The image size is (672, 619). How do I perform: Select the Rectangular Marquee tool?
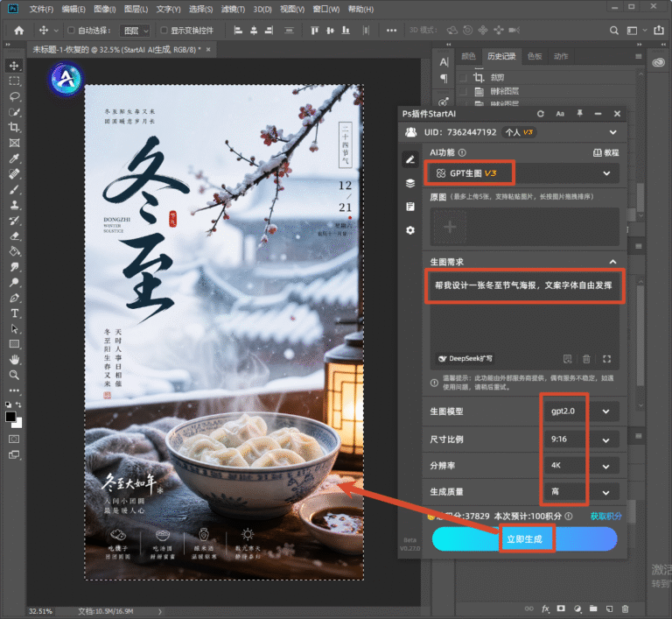[14, 81]
